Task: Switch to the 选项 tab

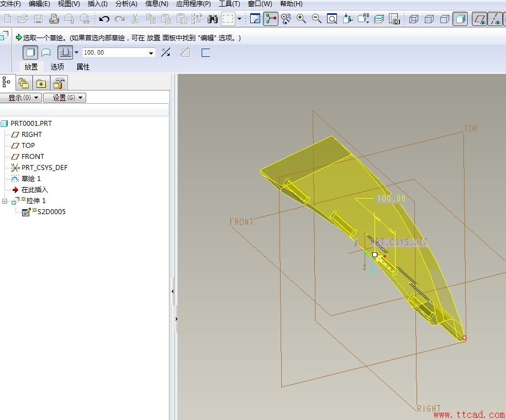Action: (57, 67)
